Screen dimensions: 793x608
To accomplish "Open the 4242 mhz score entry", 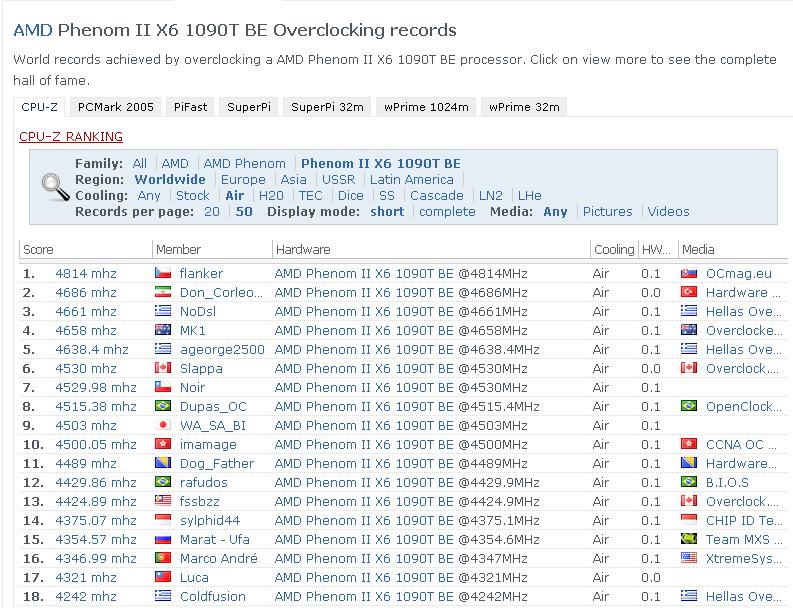I will (86, 596).
